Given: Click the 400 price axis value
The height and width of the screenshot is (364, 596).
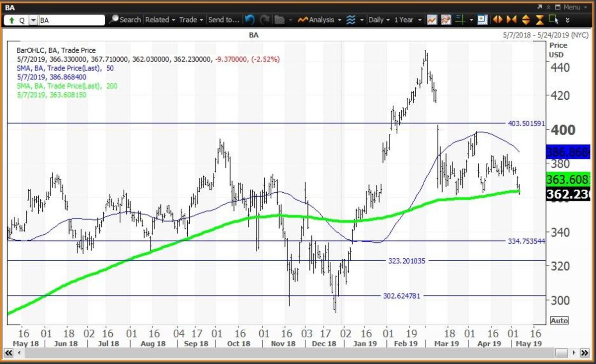Looking at the screenshot, I should point(563,130).
